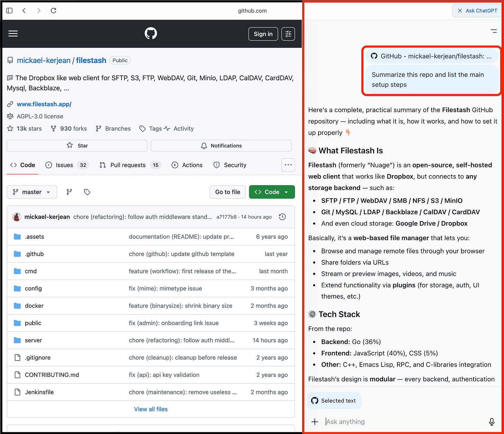
Task: Open the public folder
Action: 33,323
